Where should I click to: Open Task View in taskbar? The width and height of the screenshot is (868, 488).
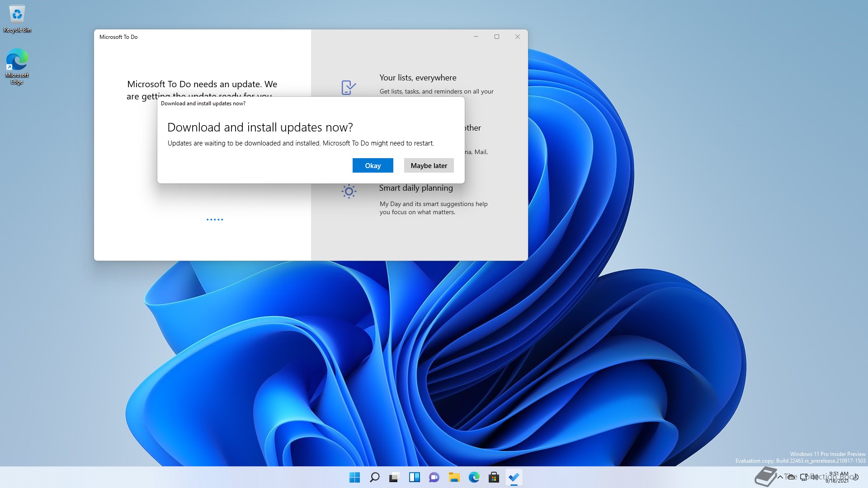(x=395, y=477)
